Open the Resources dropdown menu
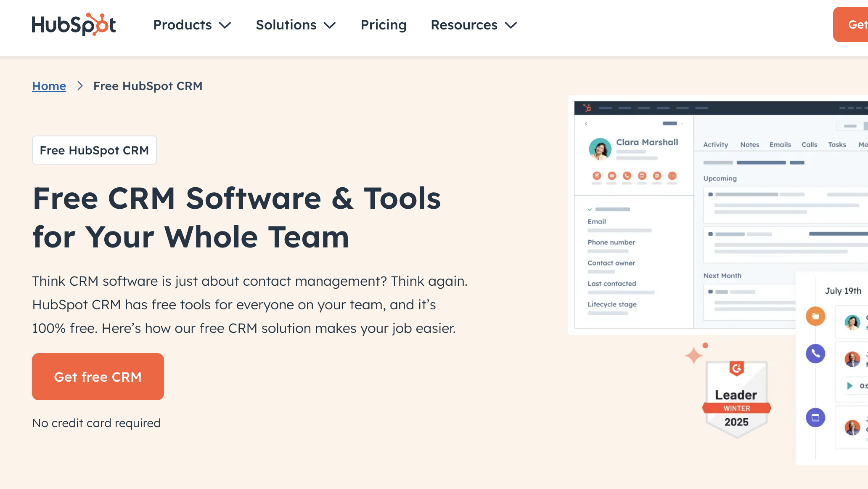Image resolution: width=868 pixels, height=489 pixels. [474, 25]
